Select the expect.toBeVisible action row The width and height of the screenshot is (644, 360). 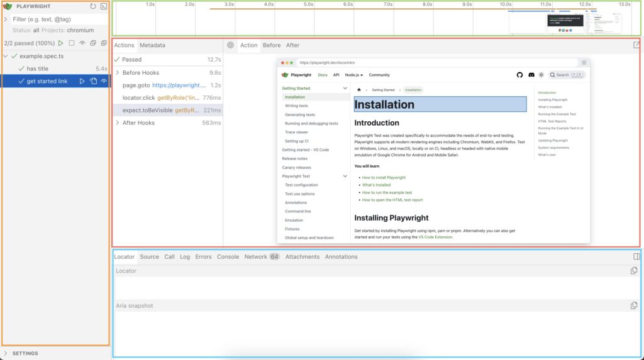point(167,110)
